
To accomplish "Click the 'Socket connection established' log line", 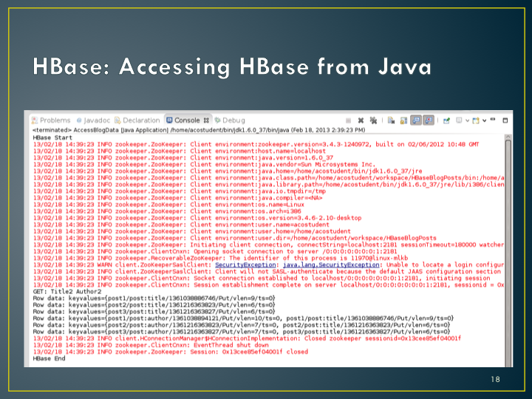I will click(x=262, y=279).
